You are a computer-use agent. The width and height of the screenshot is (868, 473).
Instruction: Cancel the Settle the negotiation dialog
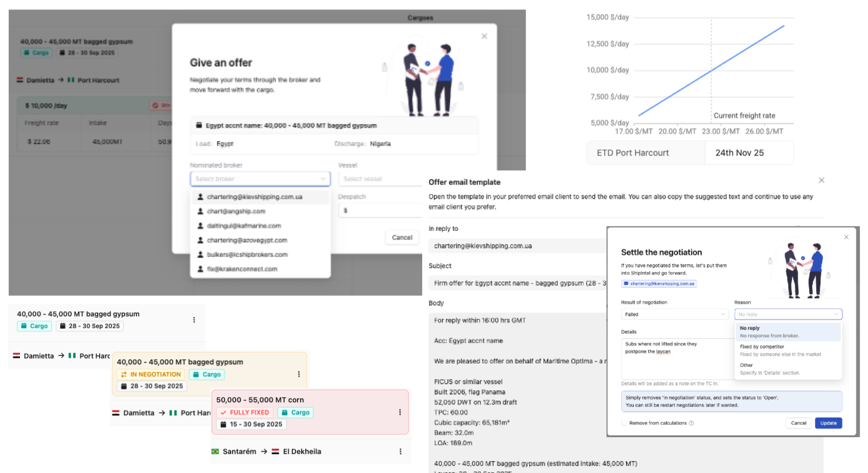[798, 423]
